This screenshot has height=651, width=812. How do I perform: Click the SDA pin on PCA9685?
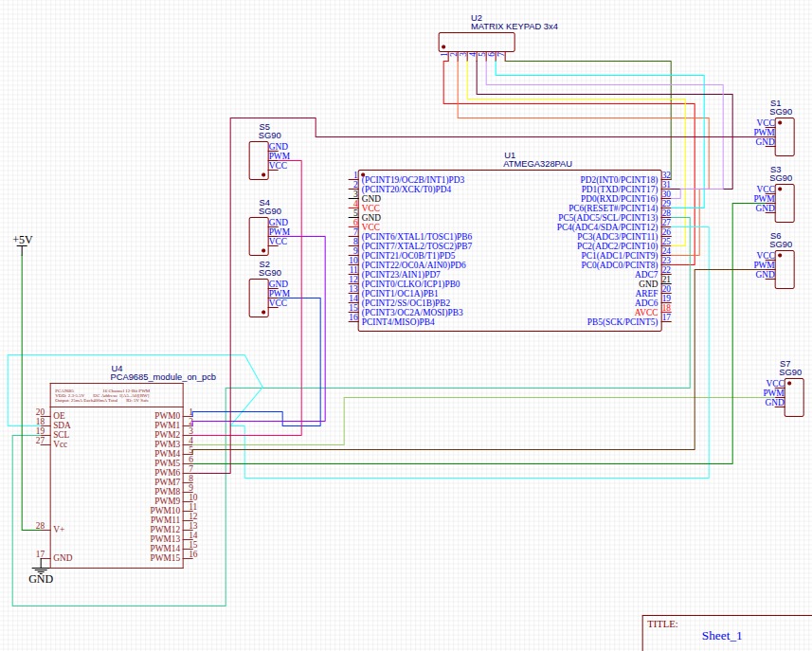pos(62,425)
